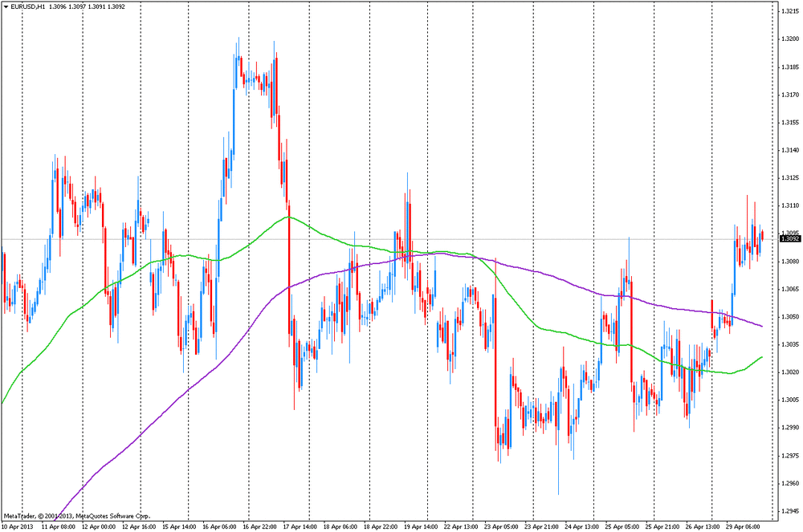Select the 17 Apr 14:00 time label
Screen dimensions: 803x532
pyautogui.click(x=300, y=526)
